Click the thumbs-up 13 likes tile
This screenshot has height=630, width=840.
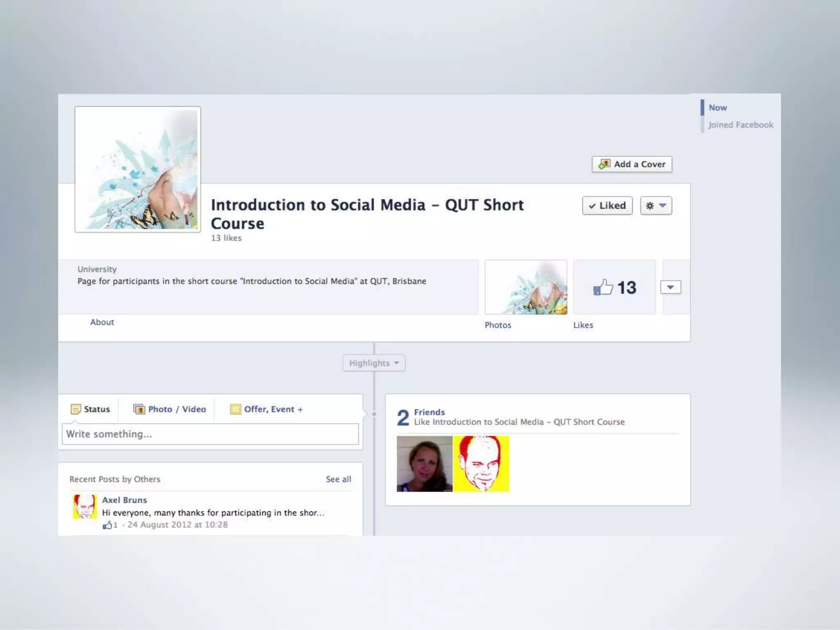coord(614,288)
